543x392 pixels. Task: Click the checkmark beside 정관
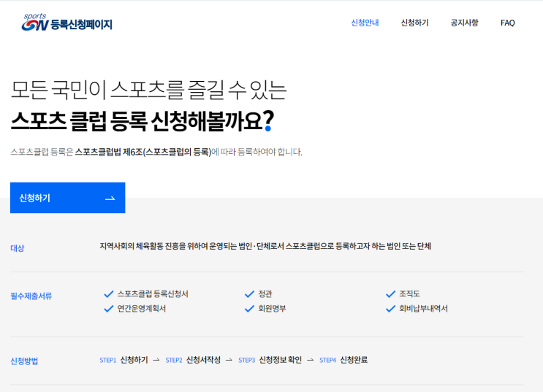(249, 294)
